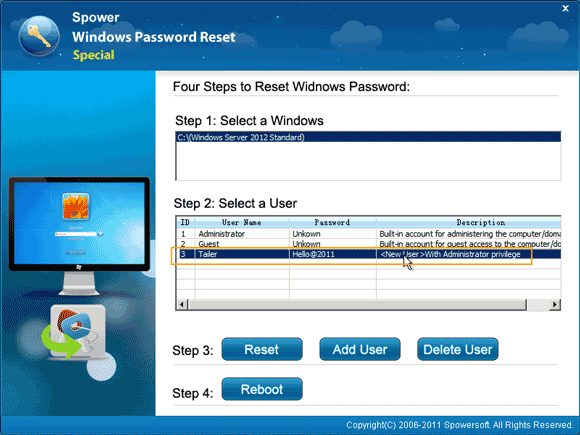580x435 pixels.
Task: Close the Windows Password Reset window
Action: tap(565, 8)
